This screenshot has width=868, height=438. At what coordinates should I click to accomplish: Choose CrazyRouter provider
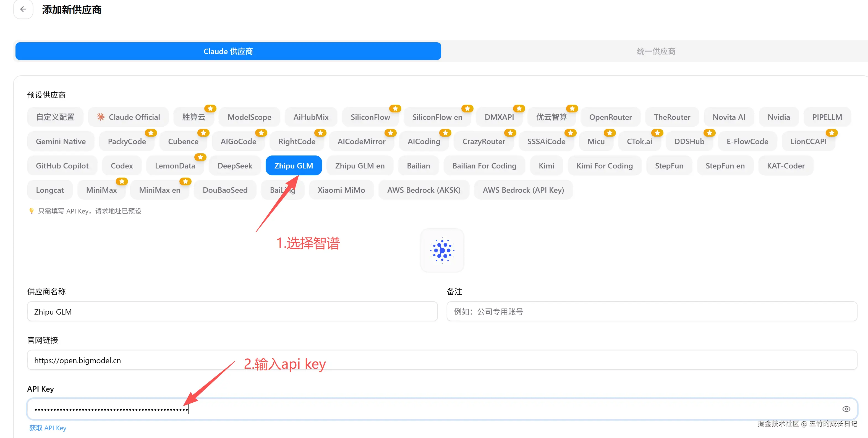(484, 141)
